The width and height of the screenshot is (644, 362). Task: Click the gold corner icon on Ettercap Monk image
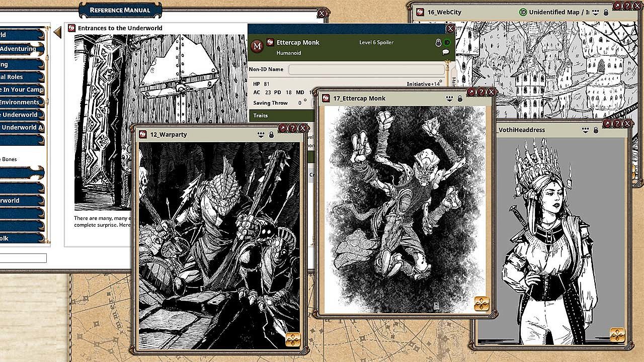481,304
